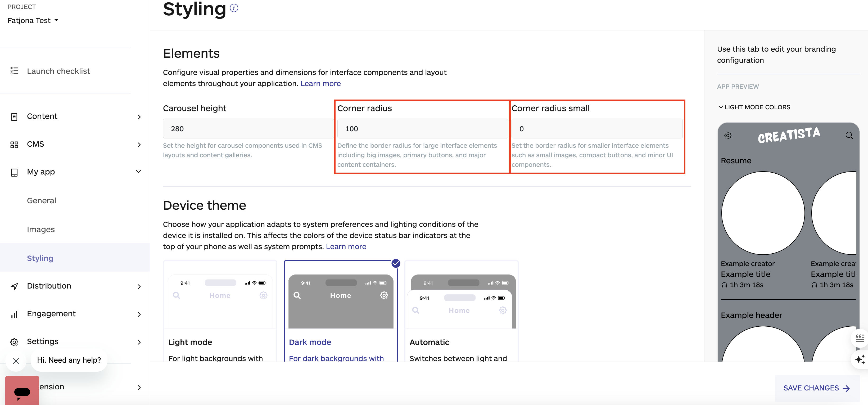Screen dimensions: 868x405
Task: Open the Styling menu entry
Action: 40,258
